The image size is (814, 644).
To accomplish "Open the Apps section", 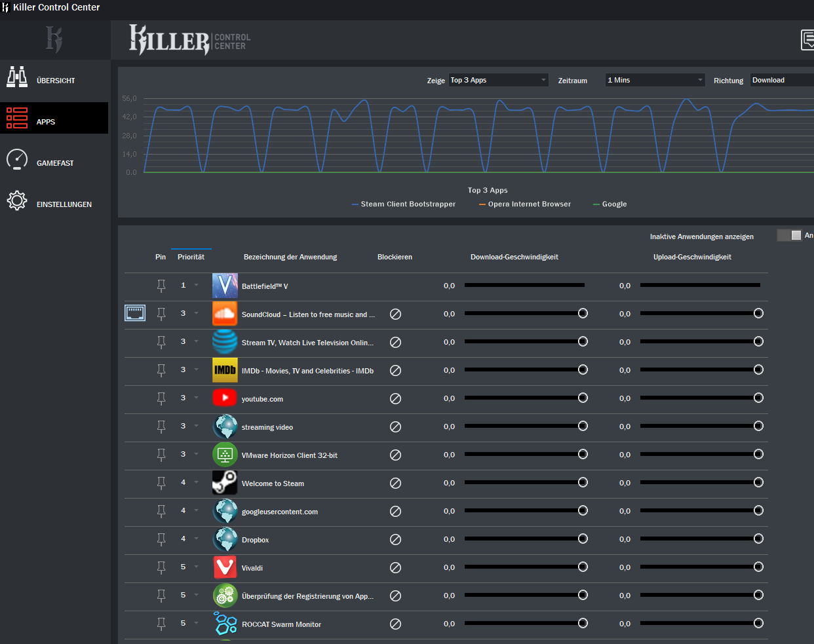I will (54, 118).
